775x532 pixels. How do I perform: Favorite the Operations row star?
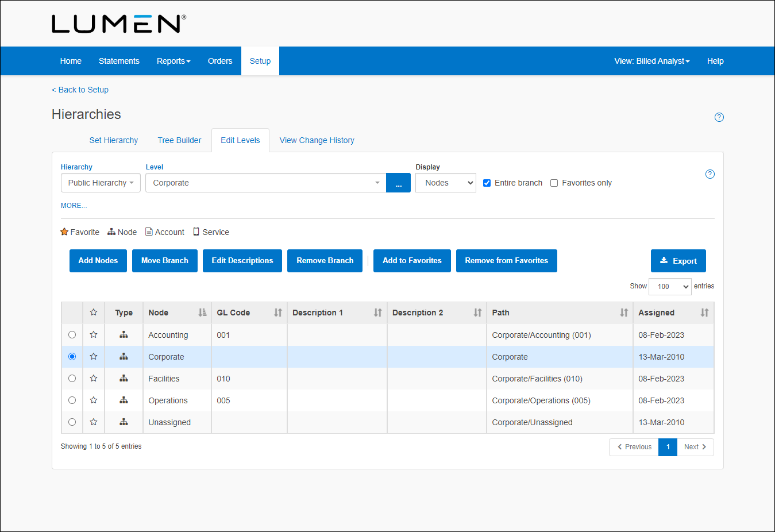tap(94, 400)
